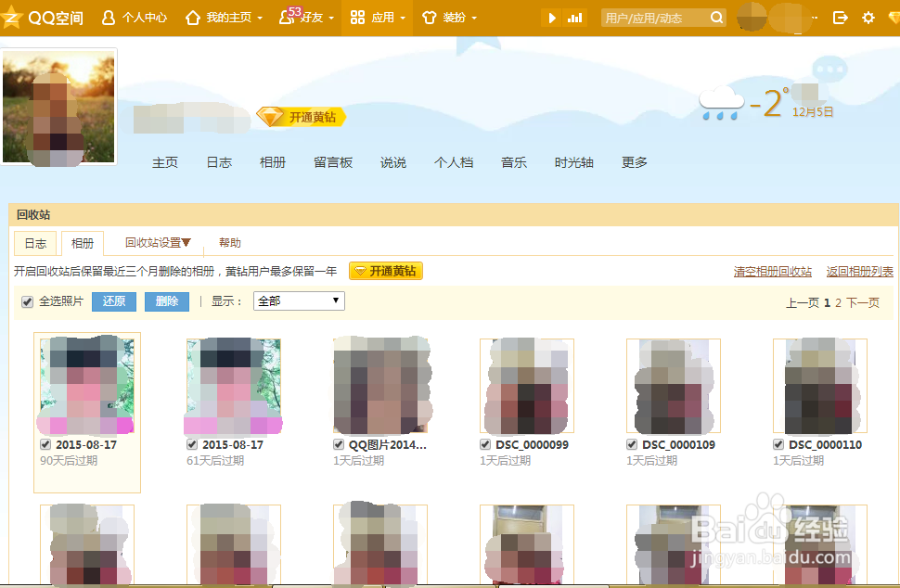Uncheck the DSC_0000099 photo checkbox
900x588 pixels.
484,444
